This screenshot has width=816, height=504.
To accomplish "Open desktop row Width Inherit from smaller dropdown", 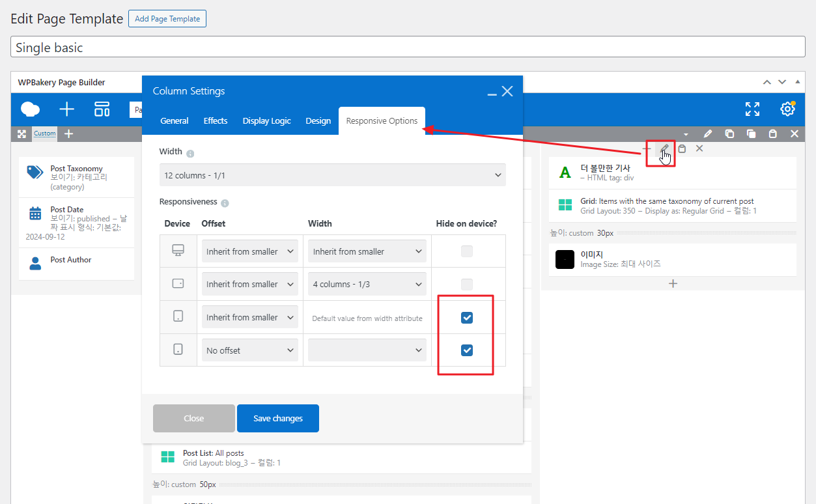I will click(x=367, y=251).
